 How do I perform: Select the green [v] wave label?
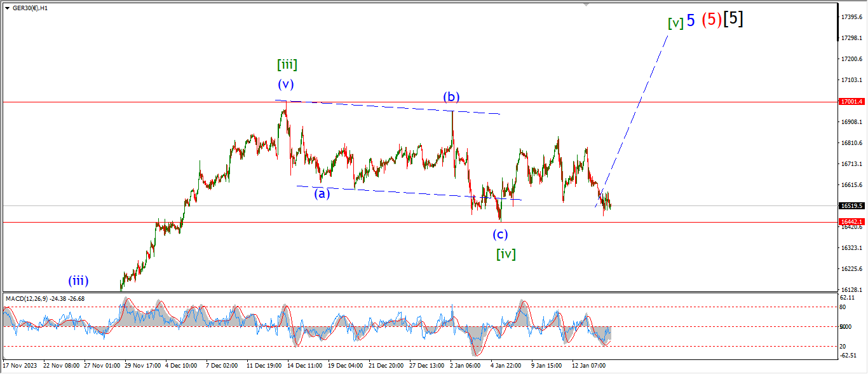tap(675, 23)
